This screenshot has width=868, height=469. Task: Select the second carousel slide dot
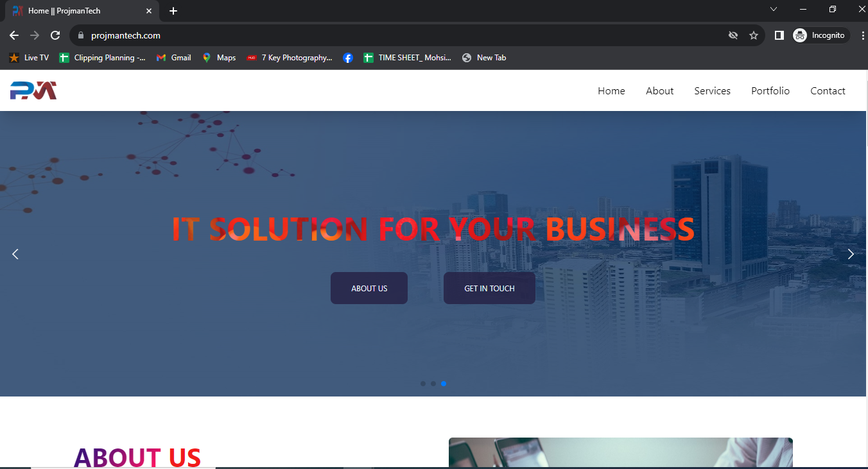(x=433, y=384)
